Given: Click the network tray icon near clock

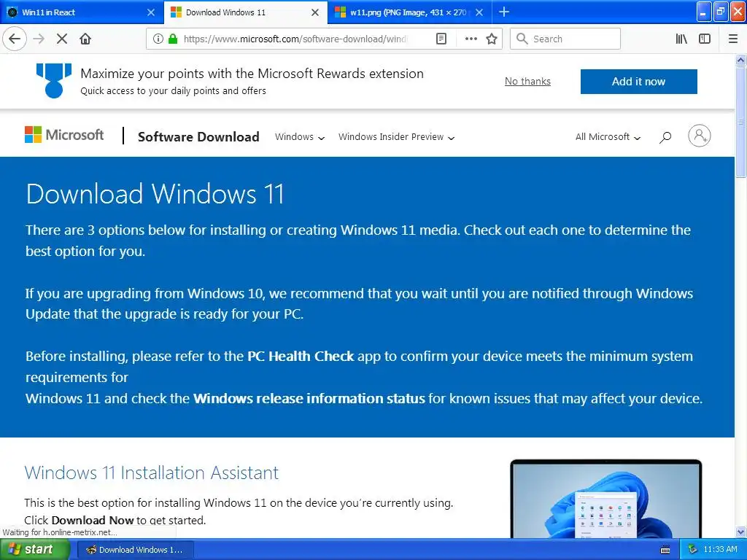Looking at the screenshot, I should pos(692,550).
